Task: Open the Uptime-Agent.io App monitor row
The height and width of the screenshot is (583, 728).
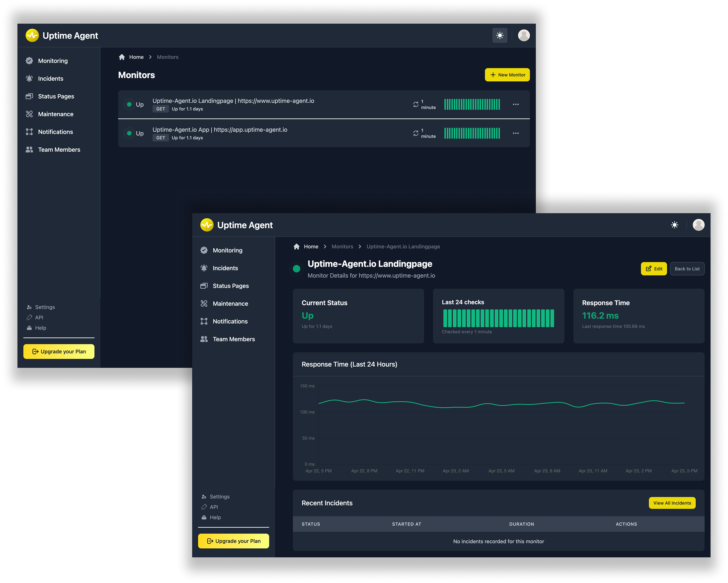Action: point(324,133)
